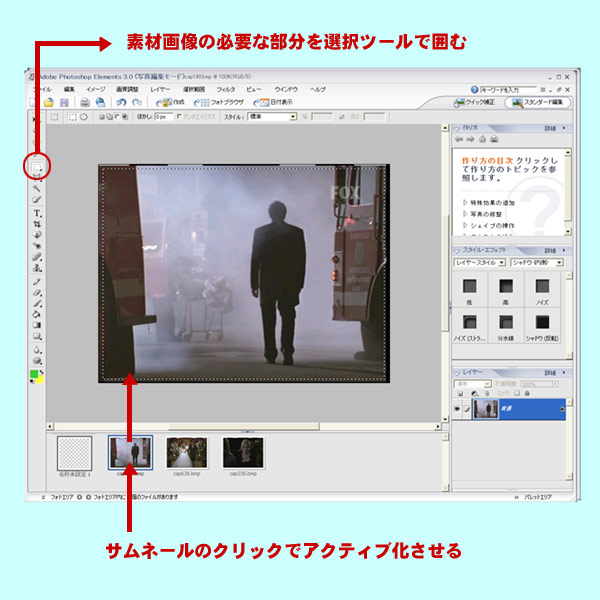Set selection mode to new selection
The image size is (600, 600).
[102, 117]
